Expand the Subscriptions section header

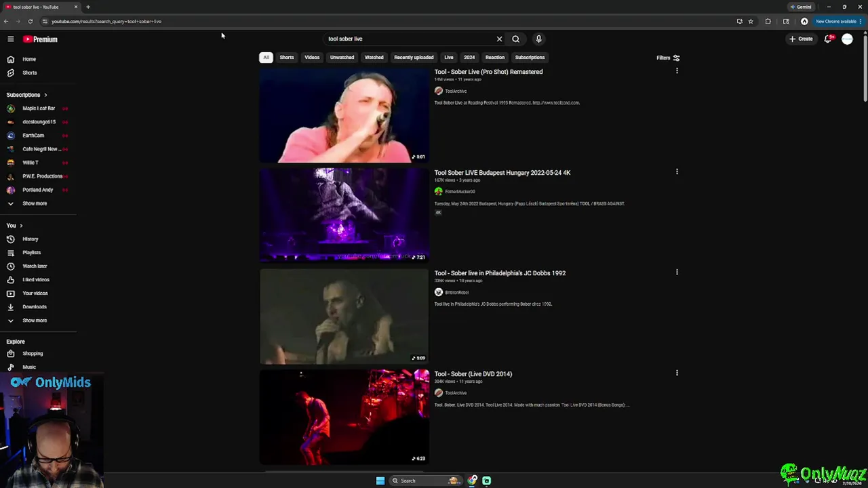tap(27, 95)
